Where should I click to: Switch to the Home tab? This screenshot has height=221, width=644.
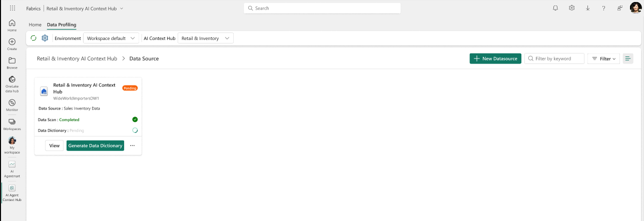pyautogui.click(x=35, y=24)
